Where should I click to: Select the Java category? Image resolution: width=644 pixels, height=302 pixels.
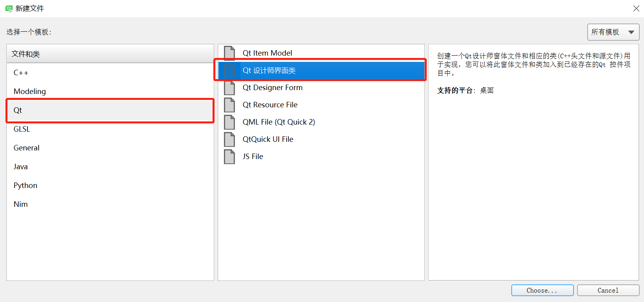coord(110,166)
